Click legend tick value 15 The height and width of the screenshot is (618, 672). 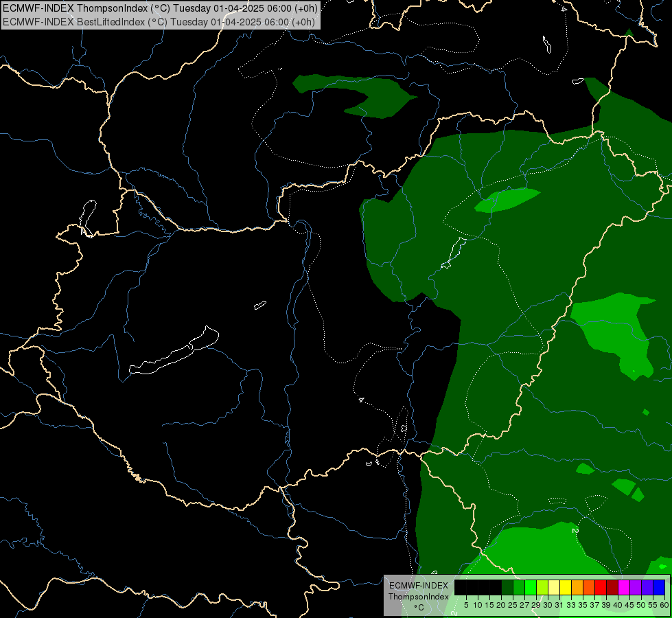click(489, 605)
